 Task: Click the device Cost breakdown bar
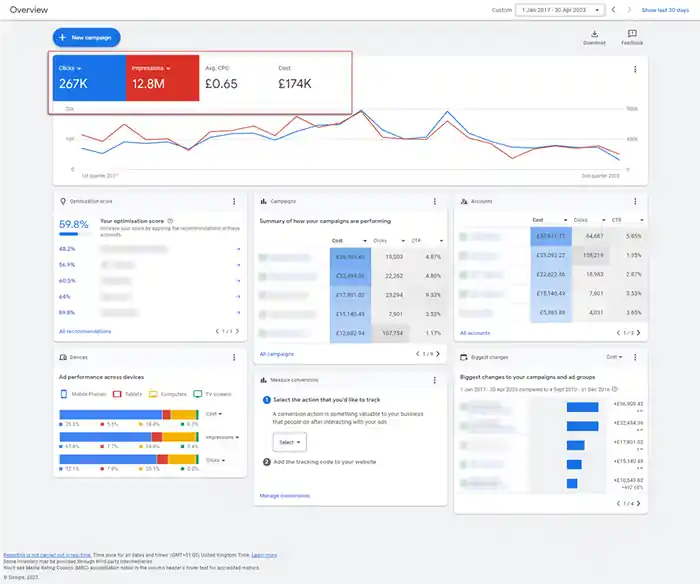[x=129, y=415]
